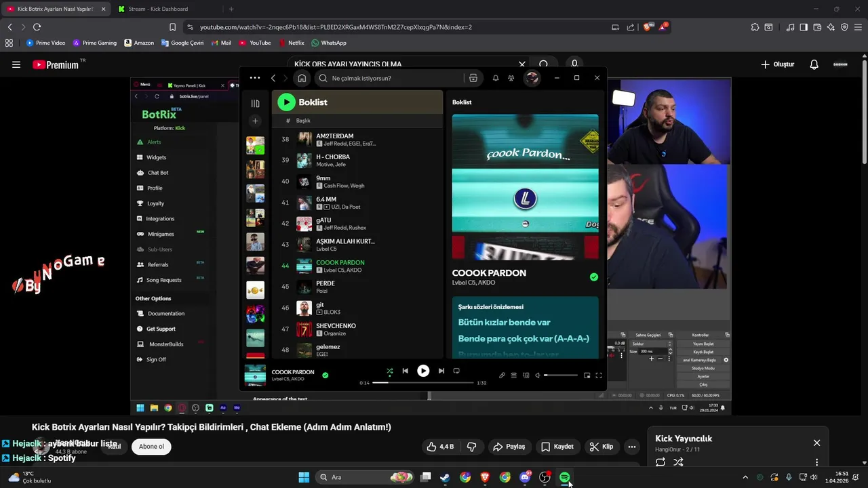Close the Kick Yayıncılık playlist panel
The width and height of the screenshot is (868, 488).
pos(816,443)
